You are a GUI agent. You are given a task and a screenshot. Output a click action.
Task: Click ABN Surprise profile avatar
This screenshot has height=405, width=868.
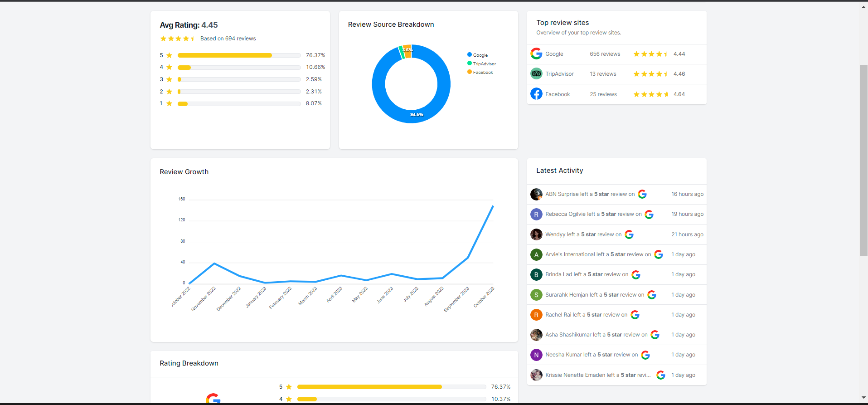tap(536, 194)
